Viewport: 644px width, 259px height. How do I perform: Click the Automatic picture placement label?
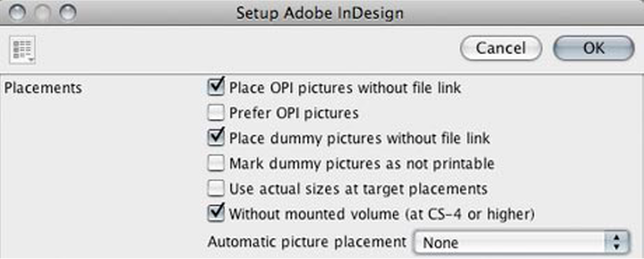[x=307, y=241]
